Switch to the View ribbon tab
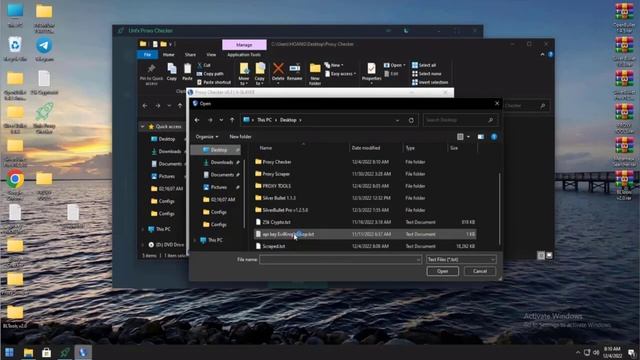 [x=211, y=55]
